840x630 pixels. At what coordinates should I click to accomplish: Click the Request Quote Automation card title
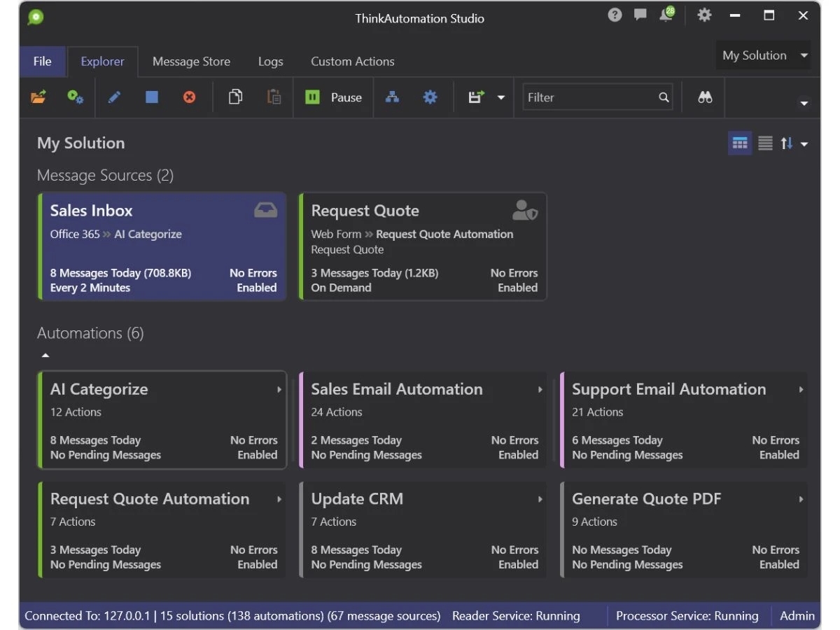[x=150, y=499]
